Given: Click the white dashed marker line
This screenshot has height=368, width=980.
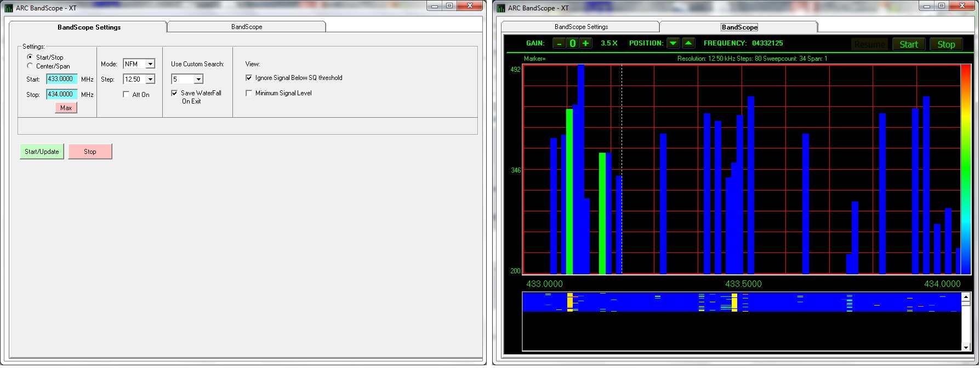Looking at the screenshot, I should [x=622, y=169].
